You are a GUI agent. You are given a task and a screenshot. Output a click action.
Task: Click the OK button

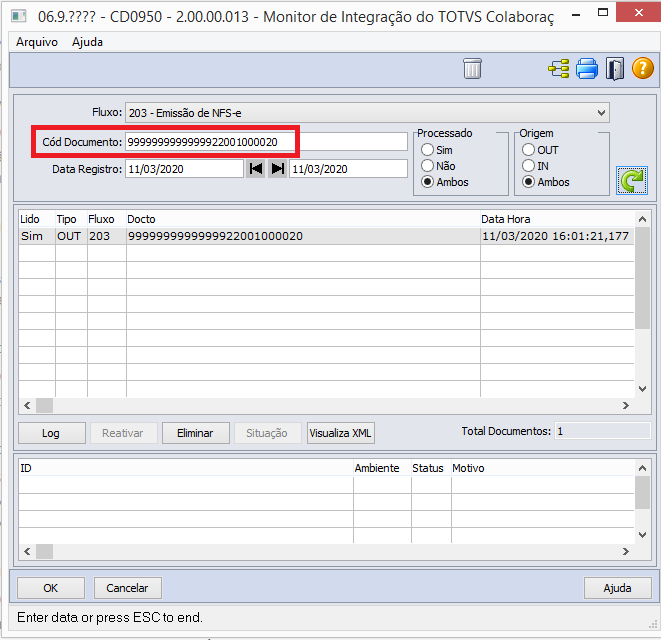(51, 588)
